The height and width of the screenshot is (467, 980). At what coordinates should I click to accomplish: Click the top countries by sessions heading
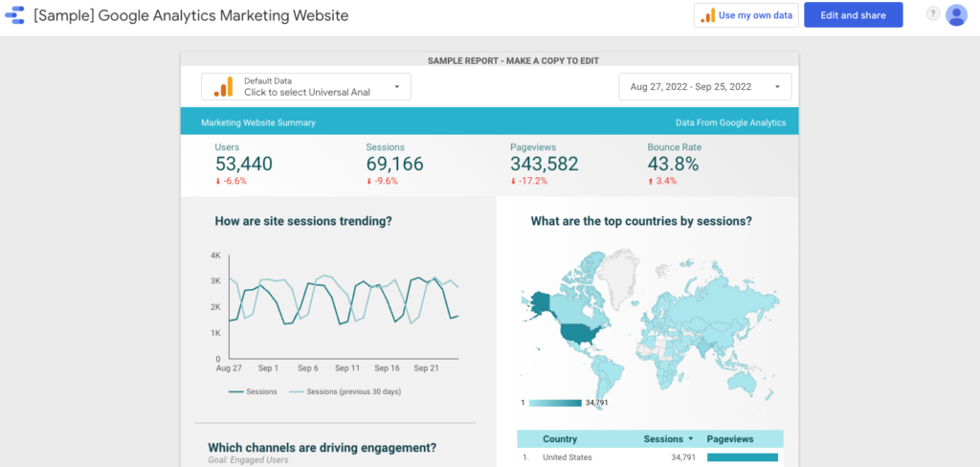(x=641, y=221)
